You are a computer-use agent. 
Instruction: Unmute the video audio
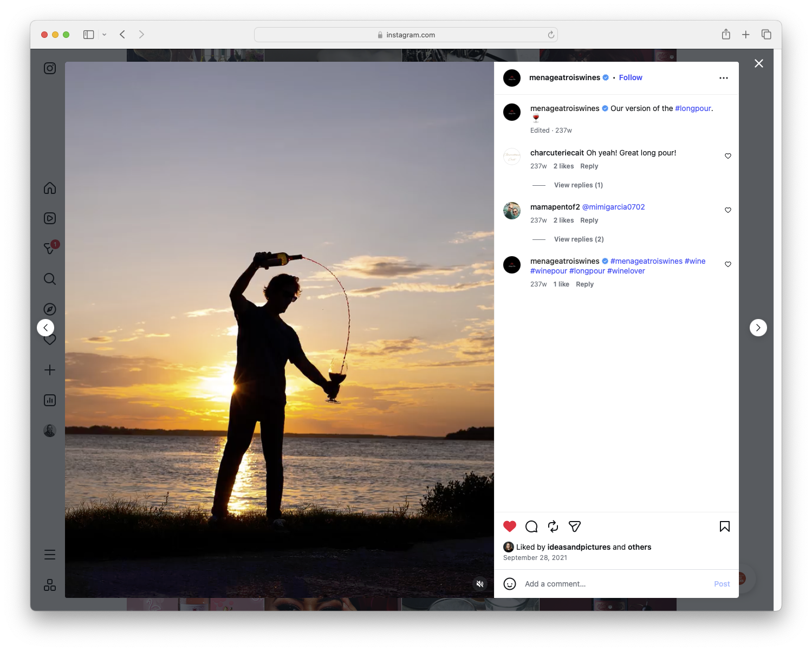[479, 583]
